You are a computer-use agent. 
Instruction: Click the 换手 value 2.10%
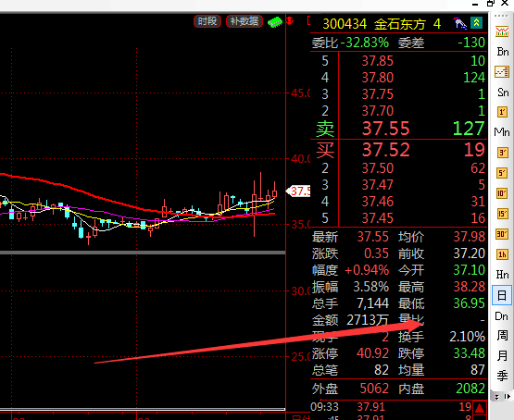tap(467, 337)
